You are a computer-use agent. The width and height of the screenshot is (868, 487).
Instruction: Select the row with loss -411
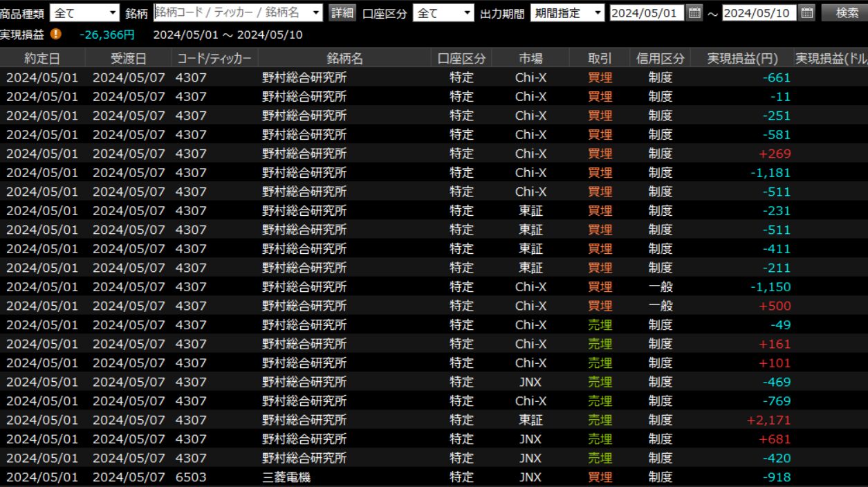(x=434, y=249)
